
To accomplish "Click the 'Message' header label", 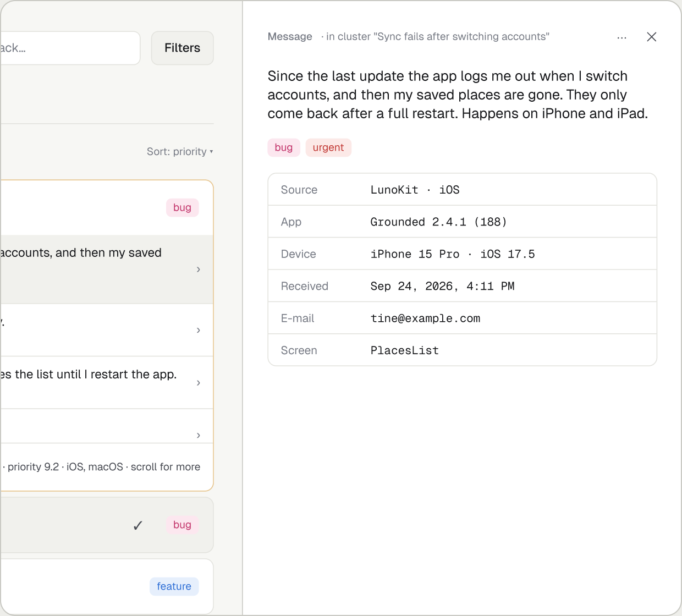I will (290, 37).
